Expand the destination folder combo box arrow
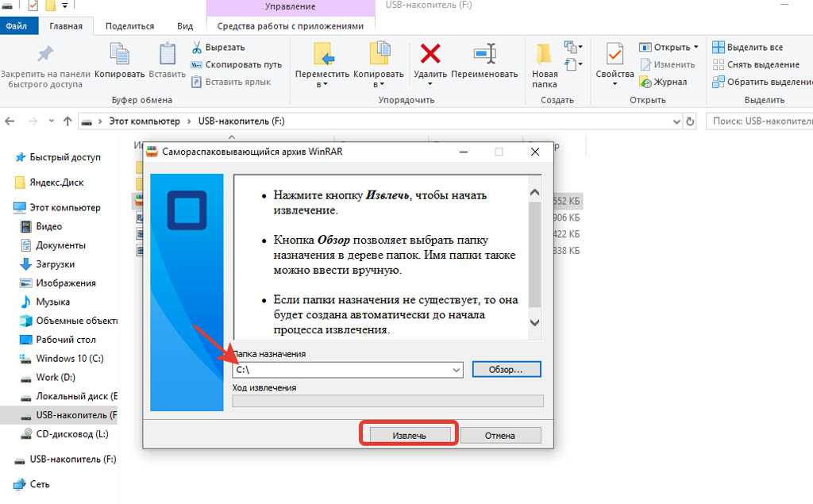The height and width of the screenshot is (504, 813). point(456,370)
